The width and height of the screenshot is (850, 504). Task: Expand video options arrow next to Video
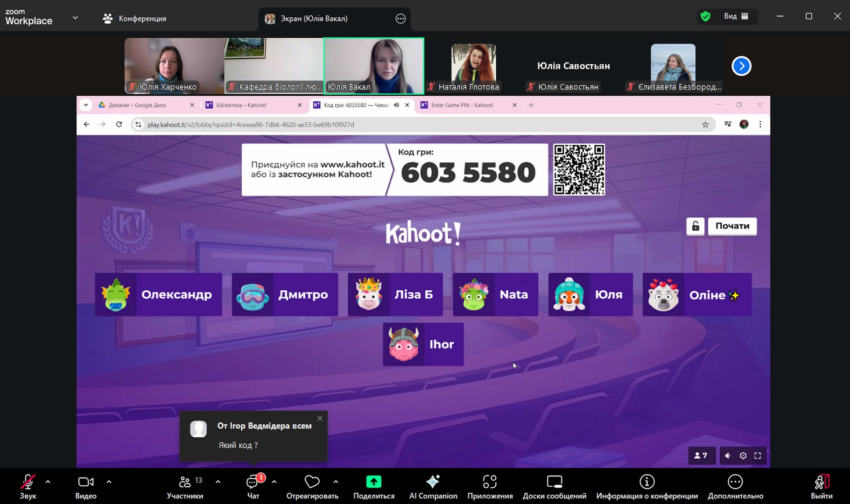(109, 482)
